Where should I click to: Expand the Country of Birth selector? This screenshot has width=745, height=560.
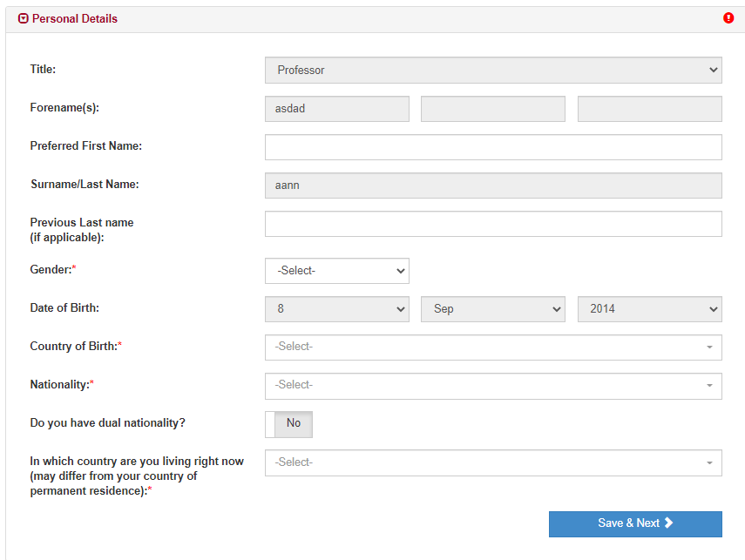493,347
